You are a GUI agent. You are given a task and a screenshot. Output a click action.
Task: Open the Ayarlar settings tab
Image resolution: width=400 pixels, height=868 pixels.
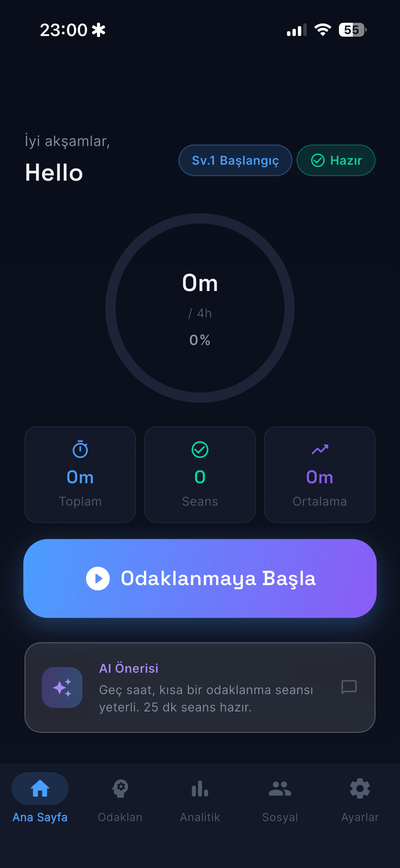pos(360,796)
